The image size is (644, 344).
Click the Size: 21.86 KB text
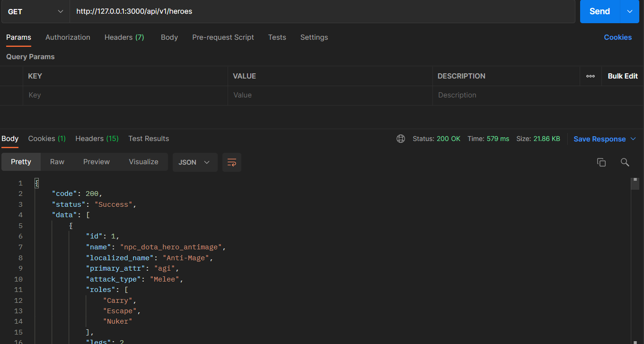click(x=538, y=139)
